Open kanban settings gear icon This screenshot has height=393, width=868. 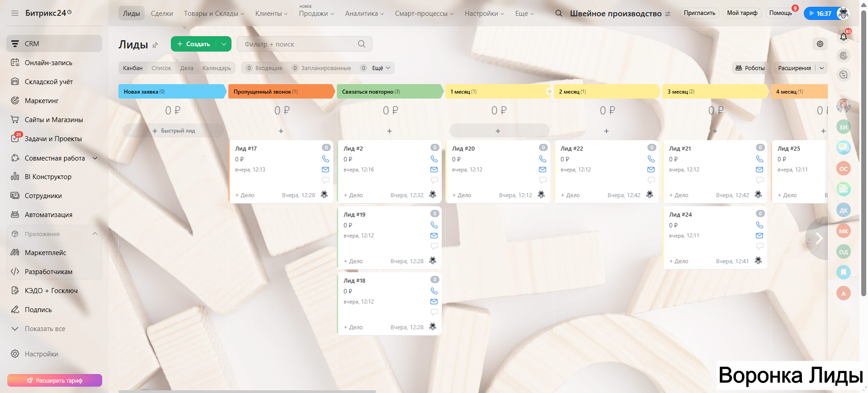pos(820,44)
